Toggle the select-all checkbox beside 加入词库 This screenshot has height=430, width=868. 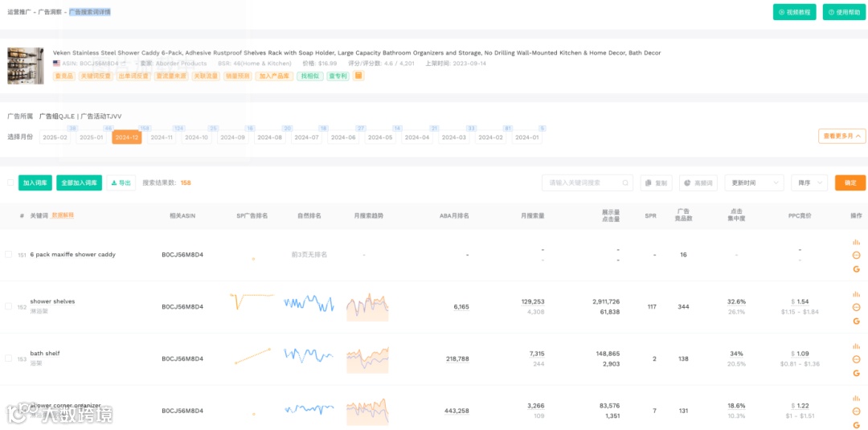[x=10, y=182]
